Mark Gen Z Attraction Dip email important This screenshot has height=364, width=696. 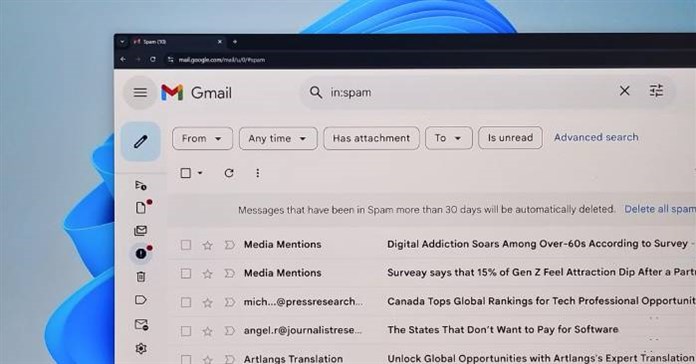[x=229, y=273]
